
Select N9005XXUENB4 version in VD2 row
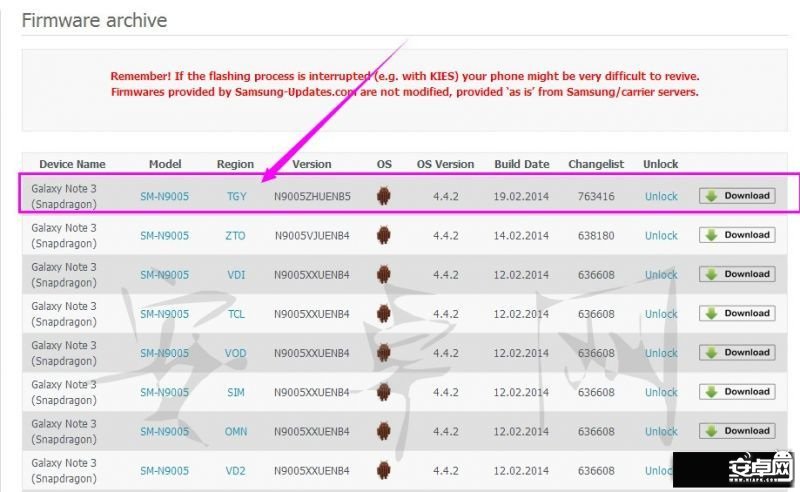coord(312,471)
